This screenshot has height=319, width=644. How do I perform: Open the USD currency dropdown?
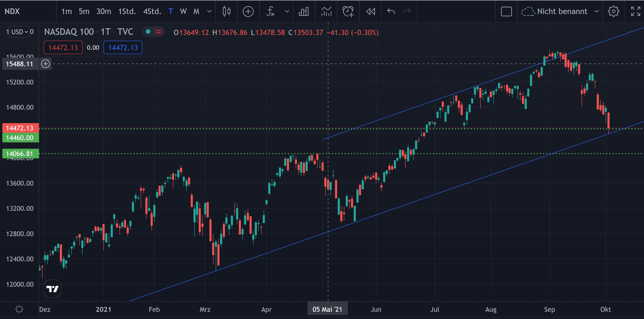coord(20,32)
